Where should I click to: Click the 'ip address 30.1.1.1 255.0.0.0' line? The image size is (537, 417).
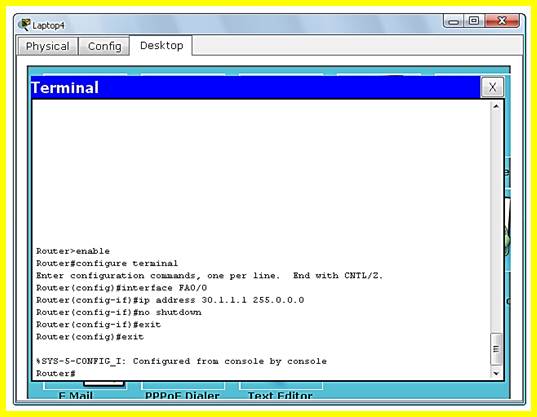[170, 300]
